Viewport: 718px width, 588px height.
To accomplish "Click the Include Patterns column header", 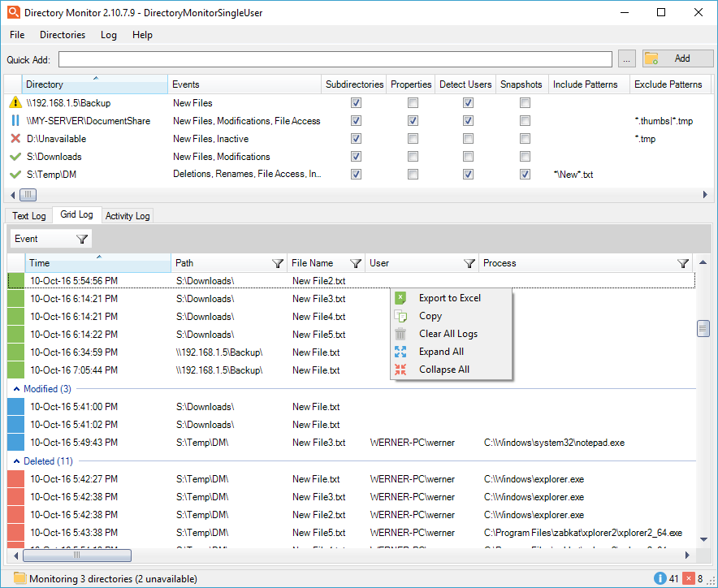I will tap(589, 84).
